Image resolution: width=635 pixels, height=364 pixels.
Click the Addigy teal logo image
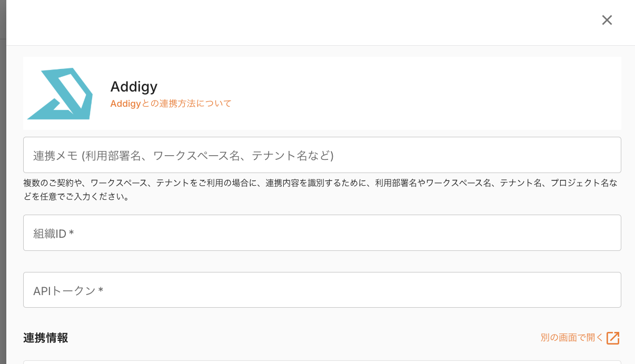click(x=60, y=94)
